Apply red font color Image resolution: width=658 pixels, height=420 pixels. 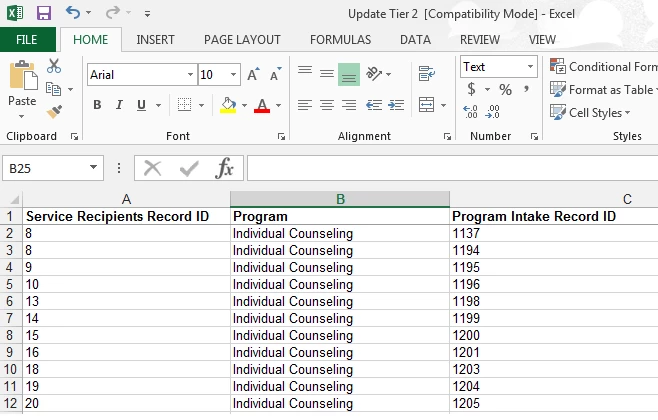262,105
